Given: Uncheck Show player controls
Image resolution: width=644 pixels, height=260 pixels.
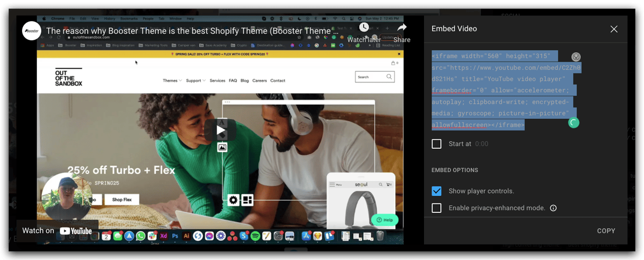Looking at the screenshot, I should 437,191.
